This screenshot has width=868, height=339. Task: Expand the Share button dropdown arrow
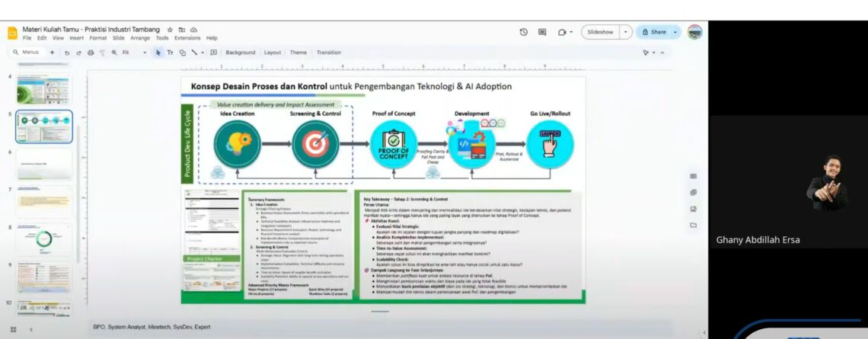675,32
